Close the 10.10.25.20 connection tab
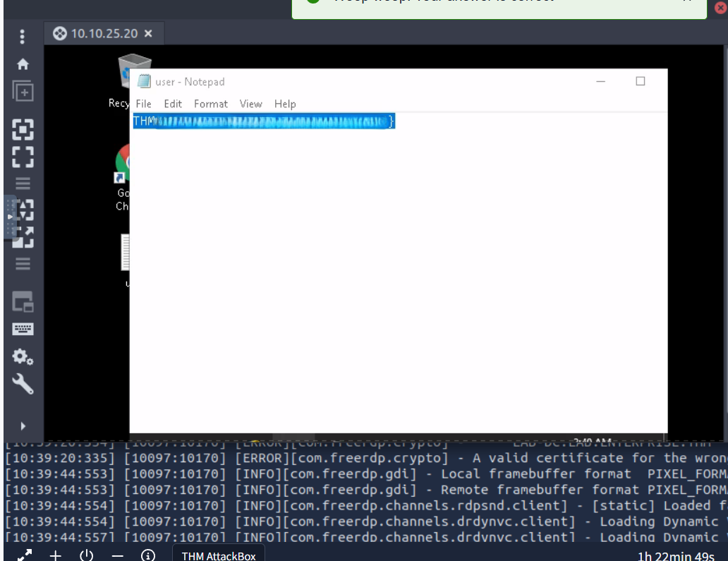The width and height of the screenshot is (728, 561). pos(148,34)
